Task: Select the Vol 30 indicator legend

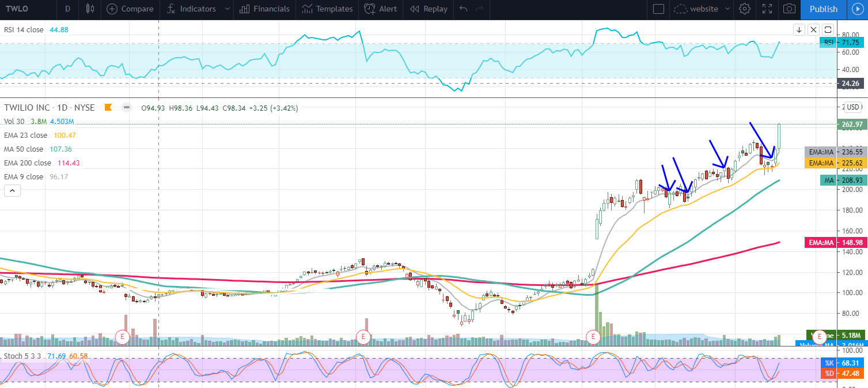Action: [15, 122]
